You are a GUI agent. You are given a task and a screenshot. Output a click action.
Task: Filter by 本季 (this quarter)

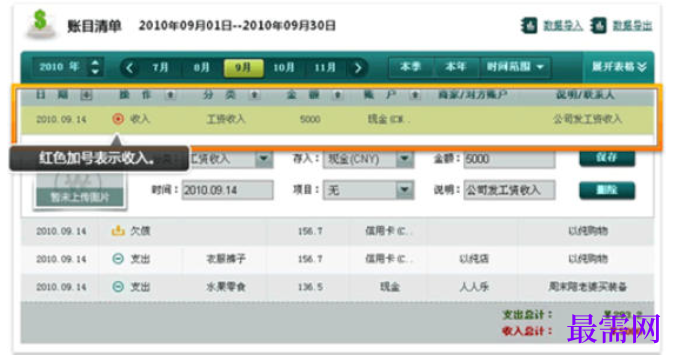[411, 67]
